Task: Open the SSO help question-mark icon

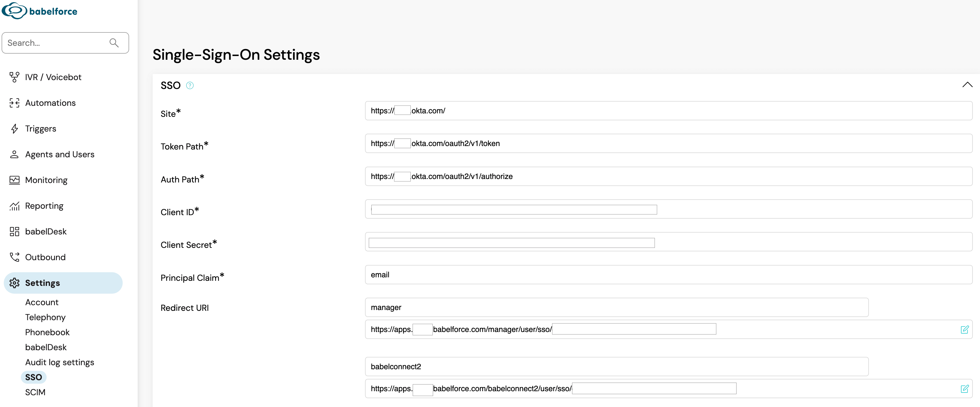Action: [x=190, y=85]
